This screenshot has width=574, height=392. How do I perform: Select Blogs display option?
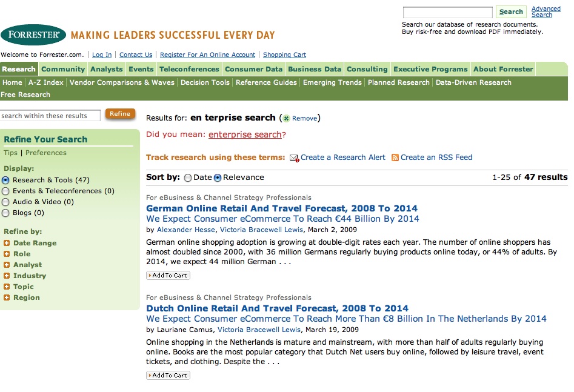pos(5,213)
